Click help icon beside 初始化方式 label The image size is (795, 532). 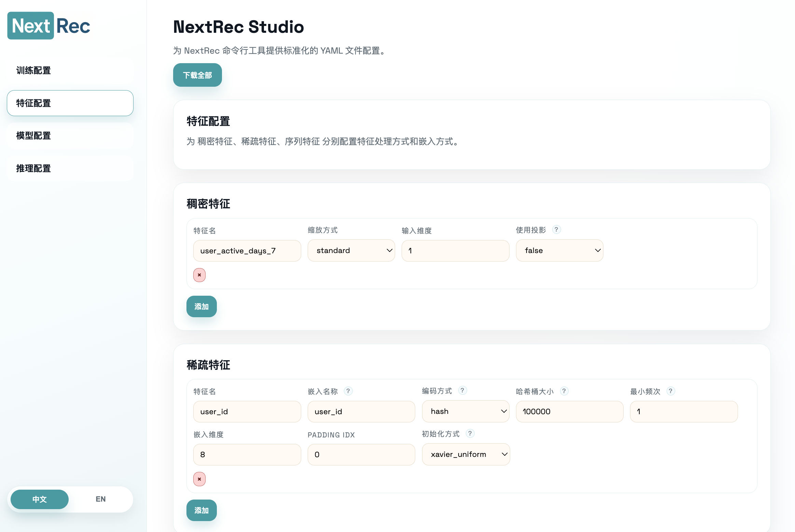point(470,433)
